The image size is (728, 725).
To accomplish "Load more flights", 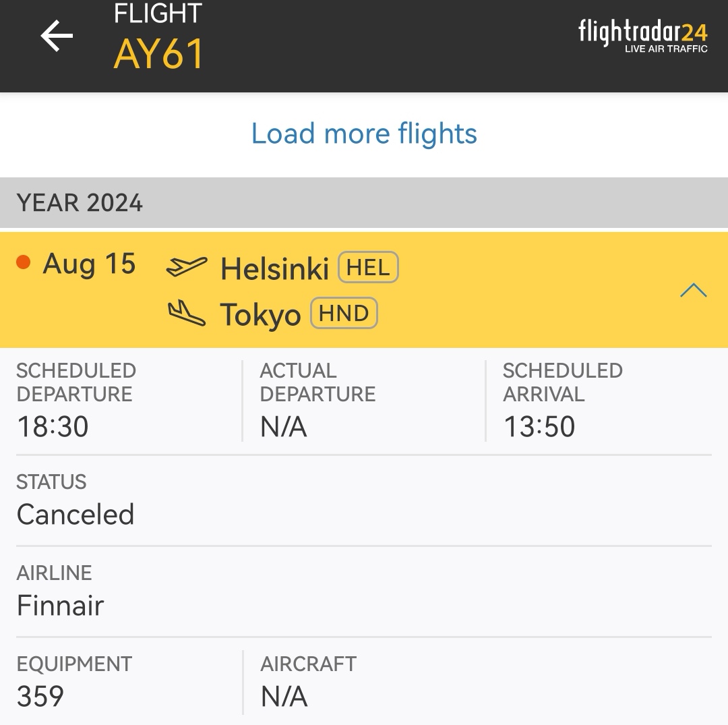I will click(x=364, y=134).
